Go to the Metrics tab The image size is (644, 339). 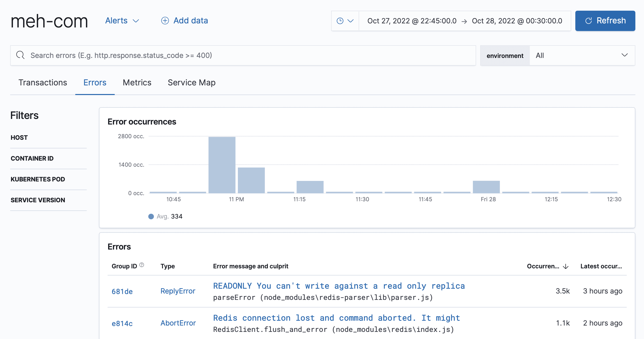point(137,83)
